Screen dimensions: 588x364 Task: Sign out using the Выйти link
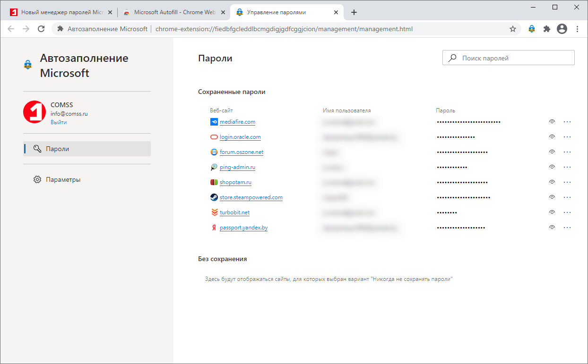(59, 122)
